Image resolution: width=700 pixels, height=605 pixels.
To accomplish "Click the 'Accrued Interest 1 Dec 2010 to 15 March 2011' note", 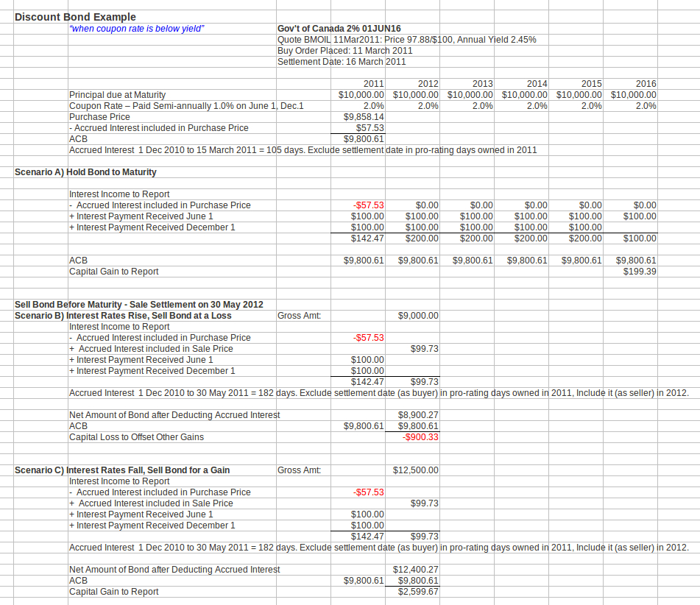I will [x=303, y=150].
